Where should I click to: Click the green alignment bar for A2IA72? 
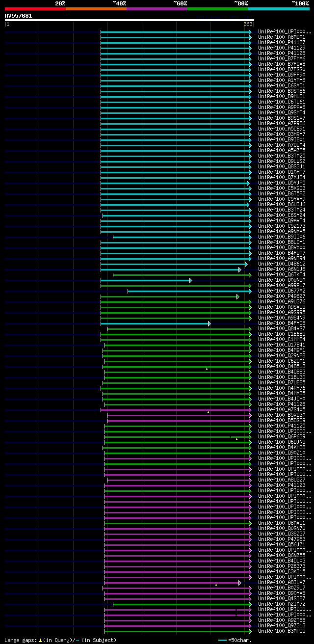pos(182,604)
